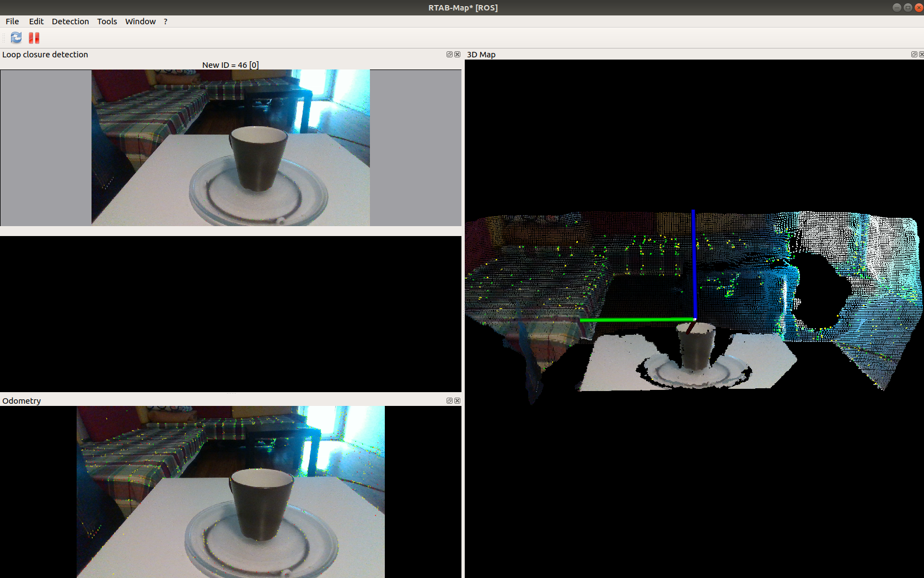Screen dimensions: 924x578
Task: Open the File menu
Action: (12, 22)
